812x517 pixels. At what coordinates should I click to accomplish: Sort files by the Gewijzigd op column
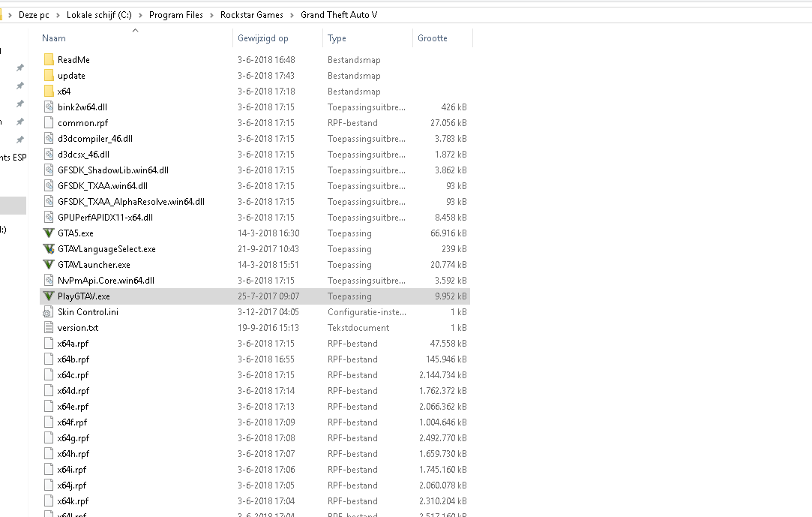click(263, 38)
